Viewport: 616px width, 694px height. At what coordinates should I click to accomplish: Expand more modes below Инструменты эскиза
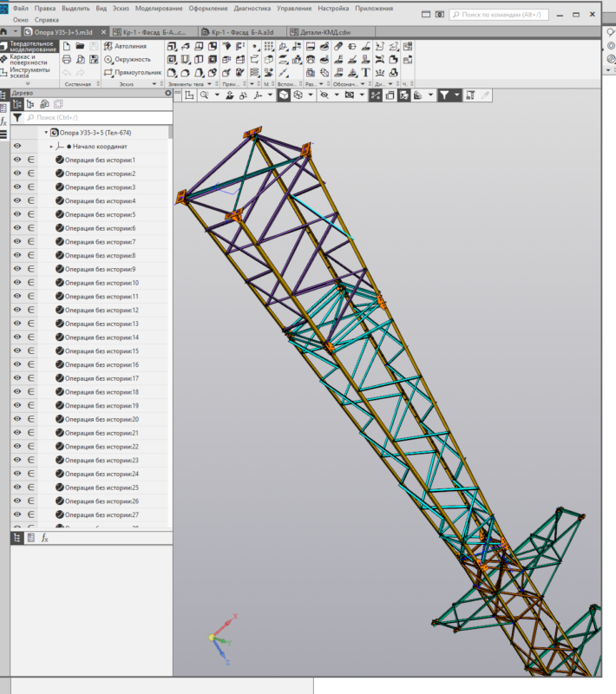(x=26, y=84)
